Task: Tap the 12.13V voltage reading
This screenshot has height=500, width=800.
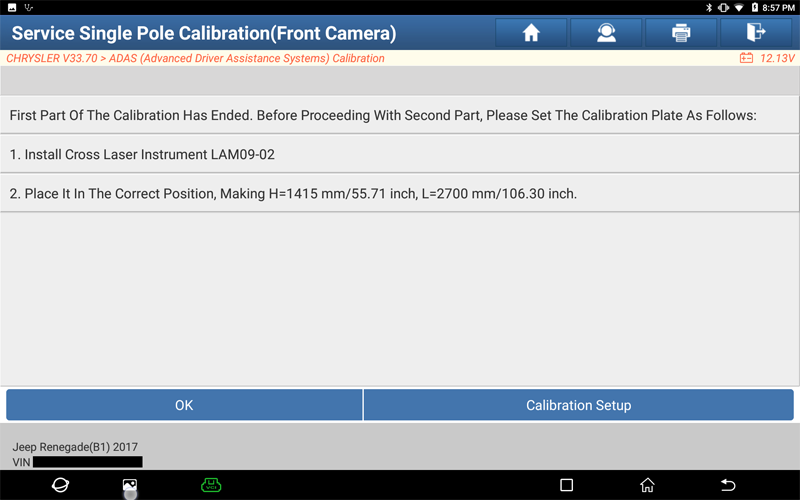Action: point(777,58)
